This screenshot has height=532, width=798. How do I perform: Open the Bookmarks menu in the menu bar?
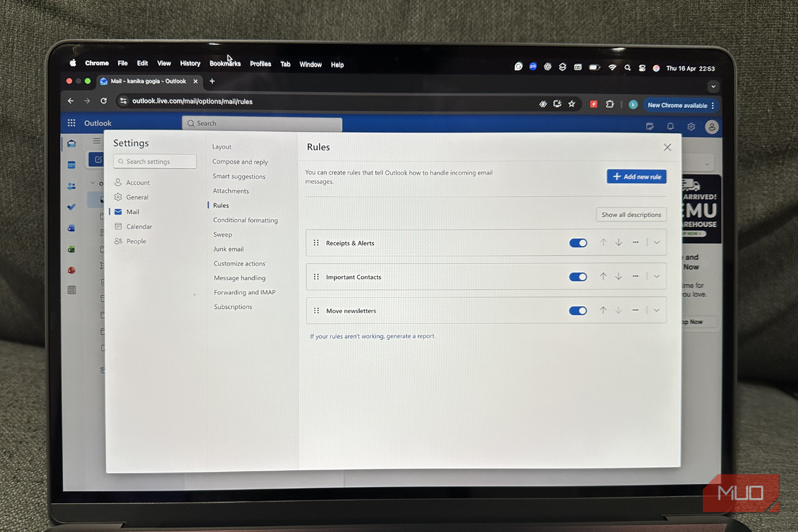225,64
